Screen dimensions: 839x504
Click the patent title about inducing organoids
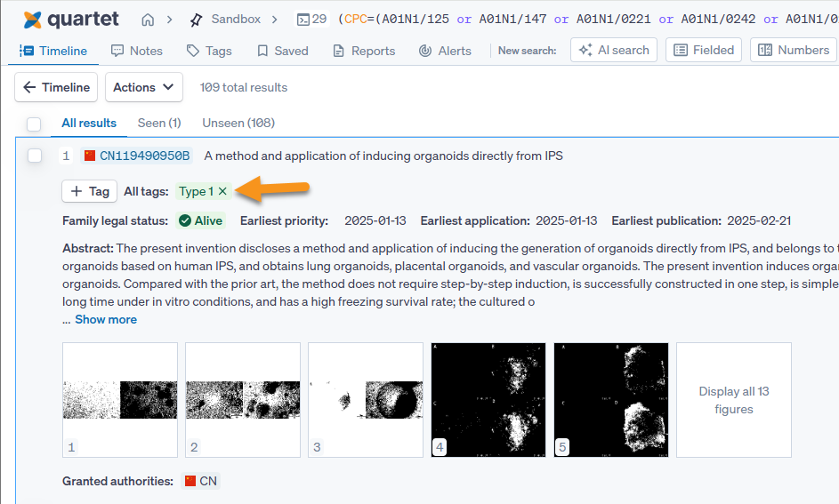[383, 156]
